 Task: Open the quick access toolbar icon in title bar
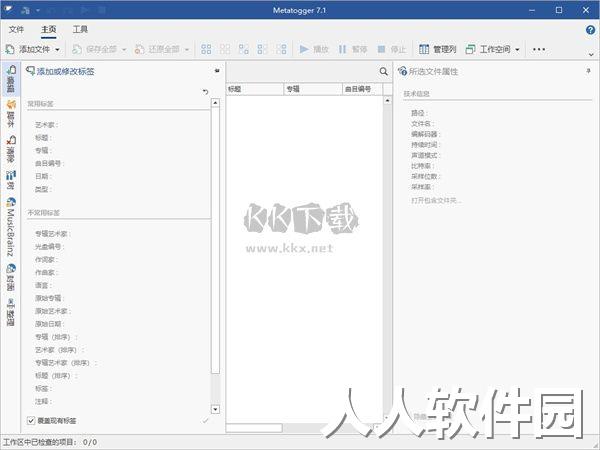coord(25,10)
